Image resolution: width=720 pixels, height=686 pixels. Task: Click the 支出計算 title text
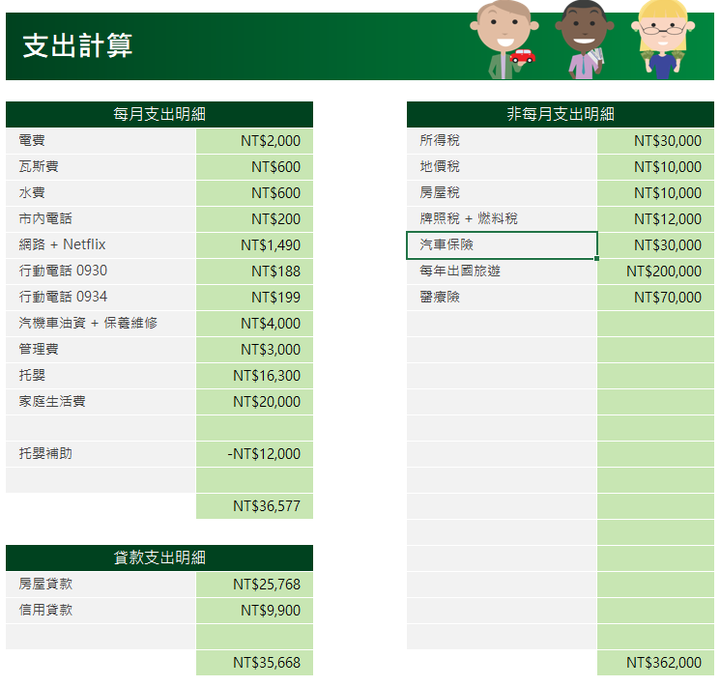coord(78,45)
